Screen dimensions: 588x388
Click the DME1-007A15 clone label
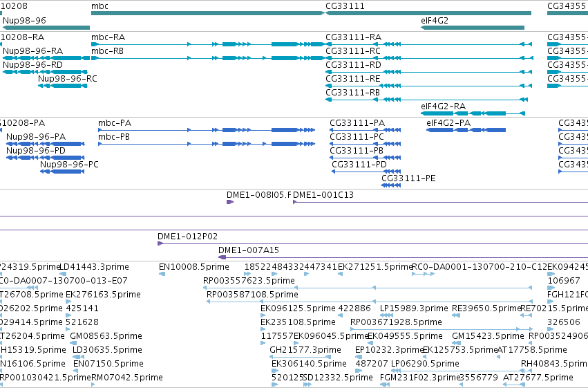click(249, 250)
